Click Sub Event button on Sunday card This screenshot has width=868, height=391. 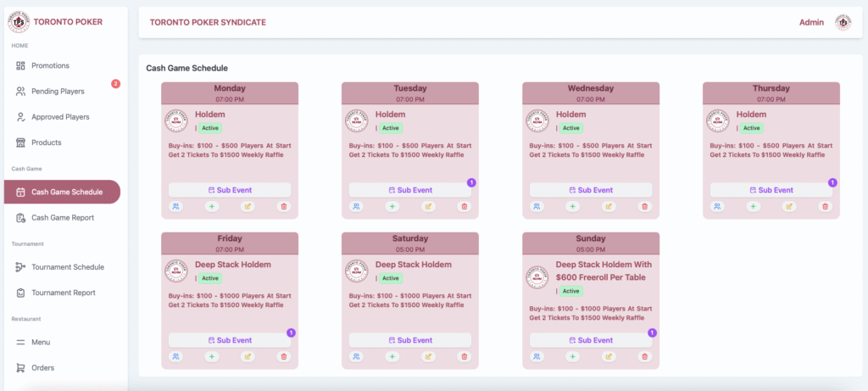click(x=590, y=340)
